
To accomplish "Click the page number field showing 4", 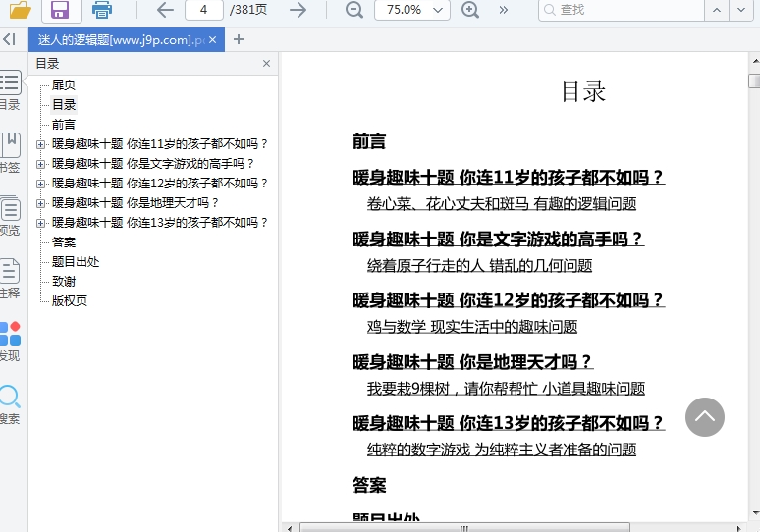I will click(204, 10).
